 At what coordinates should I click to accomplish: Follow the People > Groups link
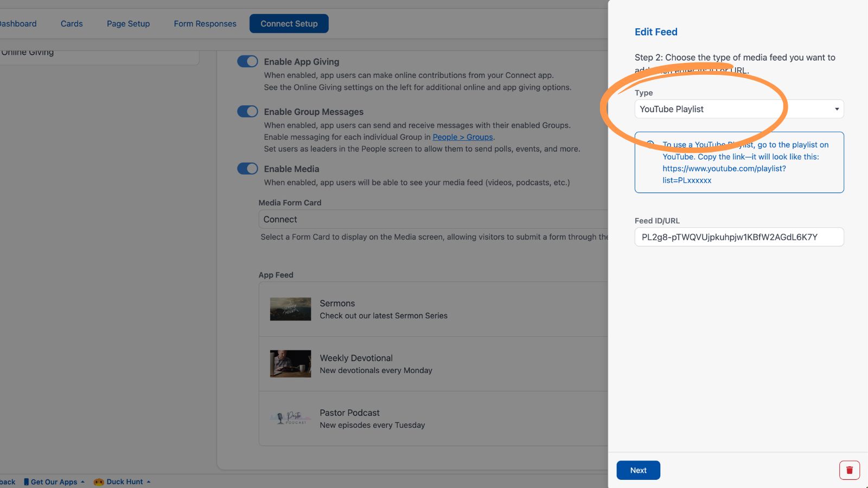coord(463,137)
